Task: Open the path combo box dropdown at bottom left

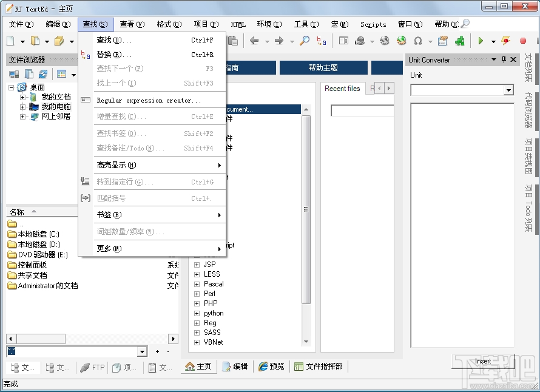Action: 142,351
